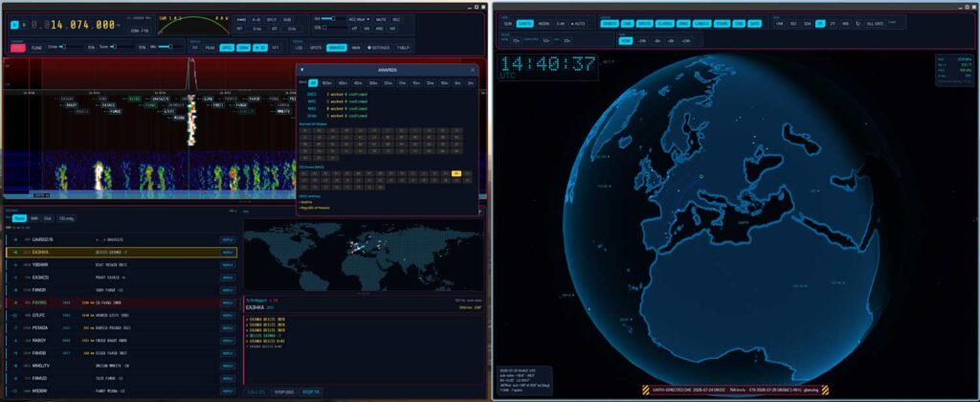Sort decodes by SNR
Image resolution: width=980 pixels, height=402 pixels.
coord(35,218)
